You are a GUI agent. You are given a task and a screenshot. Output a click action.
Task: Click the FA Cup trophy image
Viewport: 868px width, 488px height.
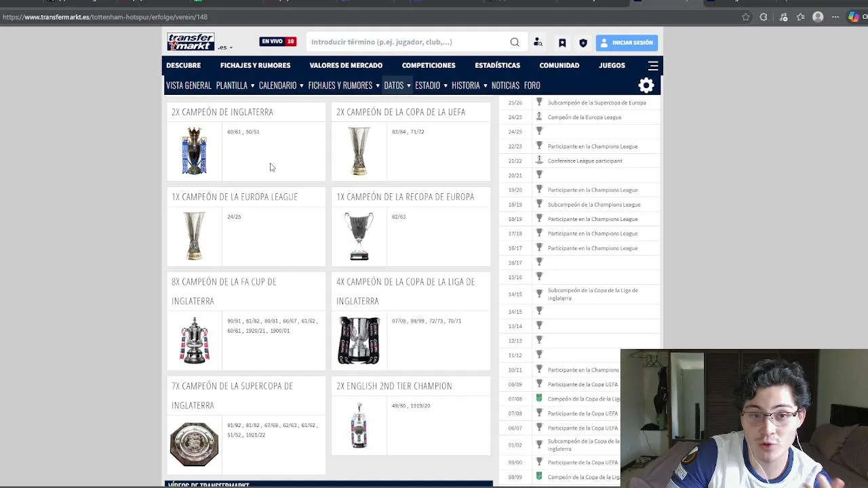pyautogui.click(x=194, y=340)
